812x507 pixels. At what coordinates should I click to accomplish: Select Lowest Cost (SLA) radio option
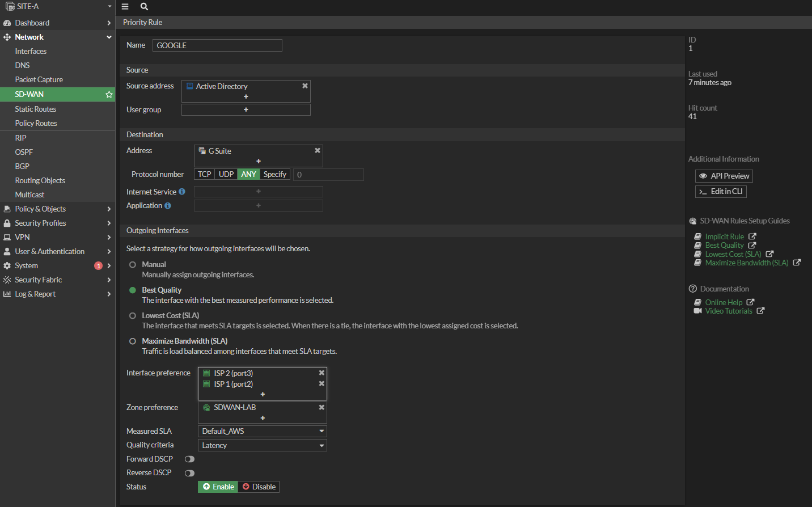133,316
